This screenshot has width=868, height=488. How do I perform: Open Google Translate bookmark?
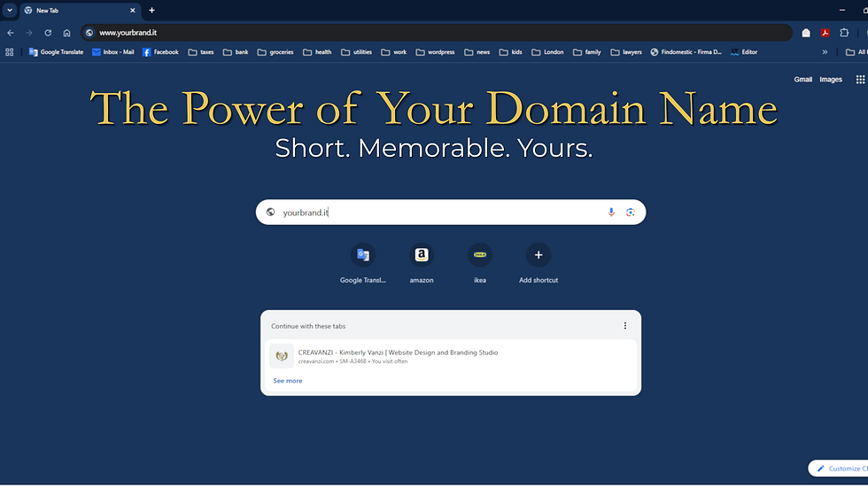click(56, 52)
